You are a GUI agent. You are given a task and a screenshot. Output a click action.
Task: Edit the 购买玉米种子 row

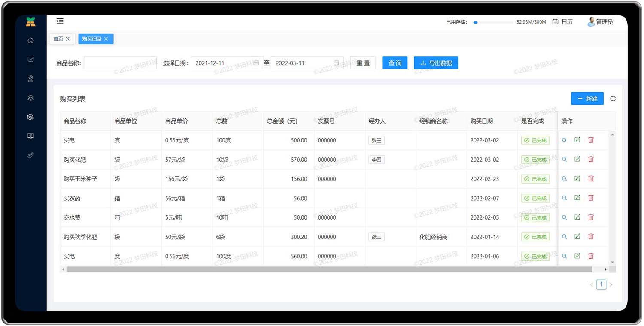577,178
